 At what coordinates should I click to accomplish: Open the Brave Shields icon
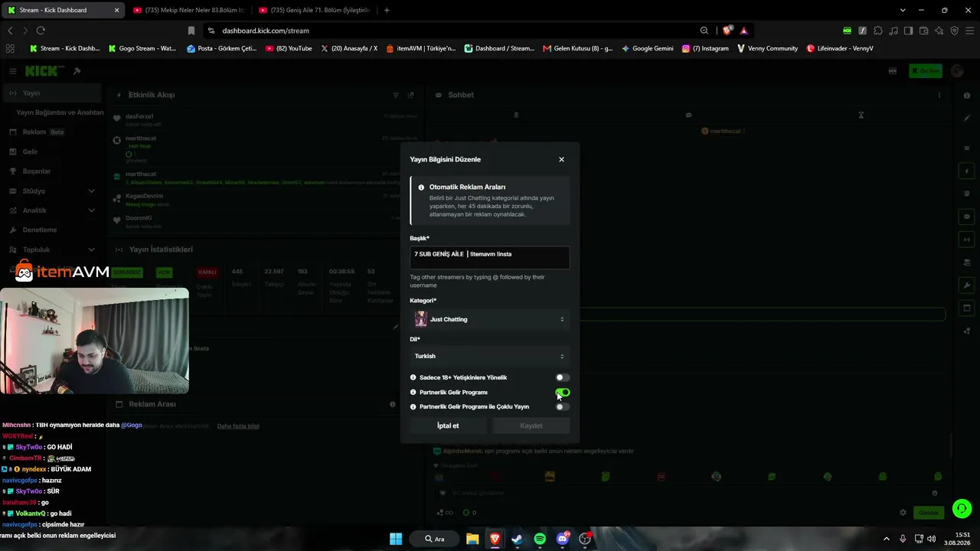click(x=727, y=31)
